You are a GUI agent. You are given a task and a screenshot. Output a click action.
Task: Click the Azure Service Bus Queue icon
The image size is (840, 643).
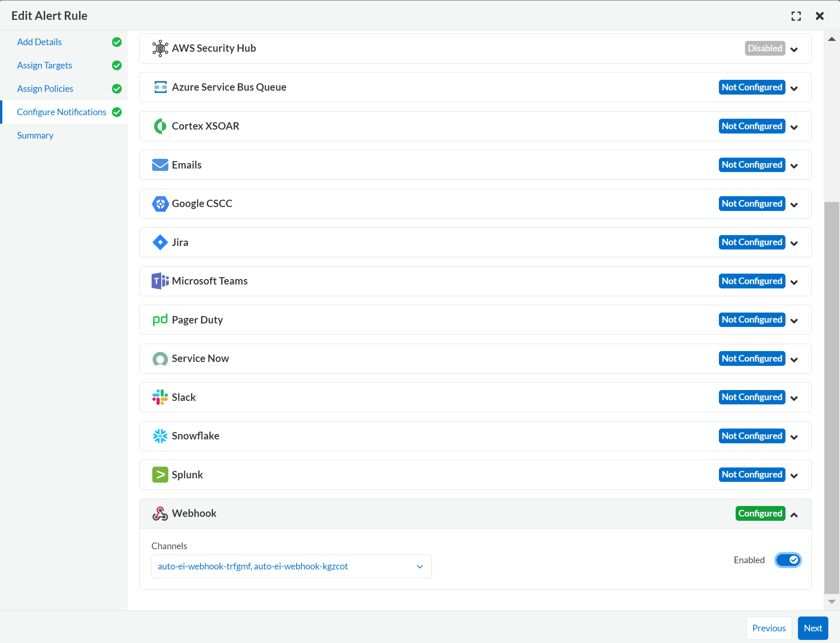click(160, 87)
